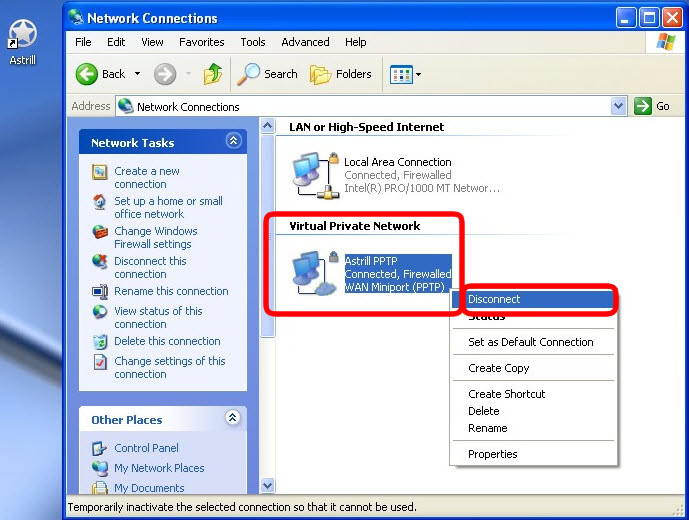The height and width of the screenshot is (524, 689).
Task: Open the View menu
Action: (152, 42)
